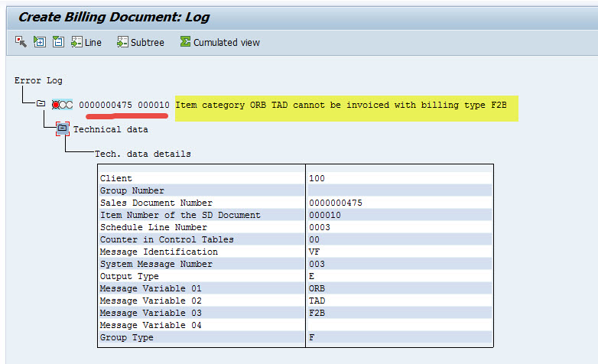Click the Counter in Control Tables label
The width and height of the screenshot is (598, 364).
(x=167, y=239)
